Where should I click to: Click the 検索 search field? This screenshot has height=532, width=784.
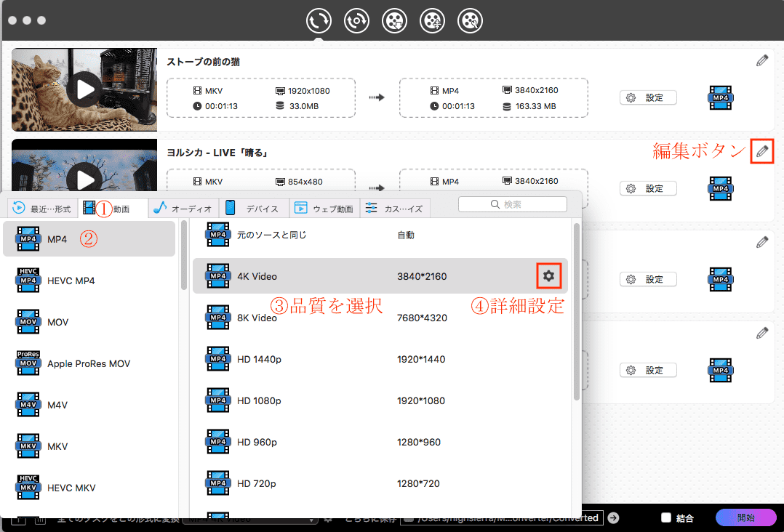(x=512, y=204)
